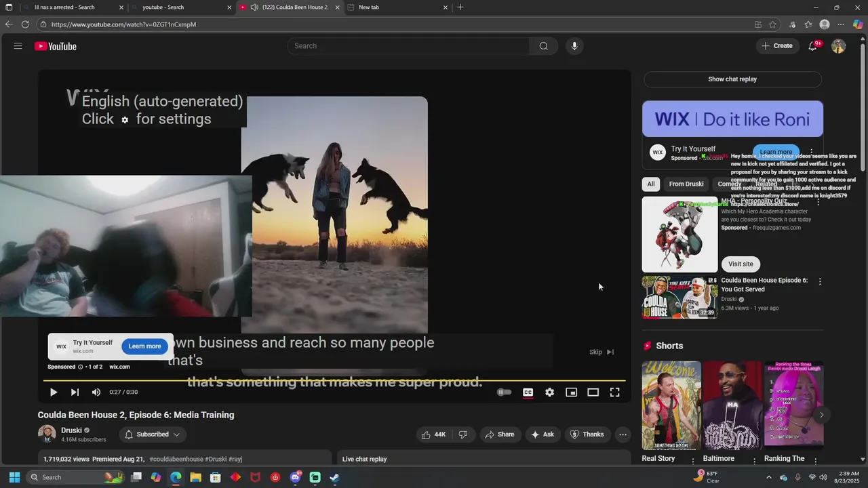The height and width of the screenshot is (488, 868).
Task: Open the browser favorites list
Action: tap(808, 24)
